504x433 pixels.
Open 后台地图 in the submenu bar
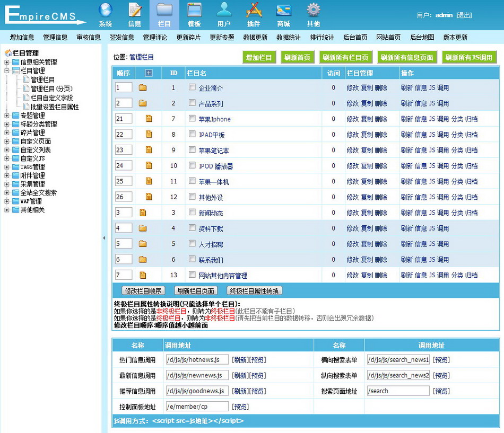click(422, 37)
